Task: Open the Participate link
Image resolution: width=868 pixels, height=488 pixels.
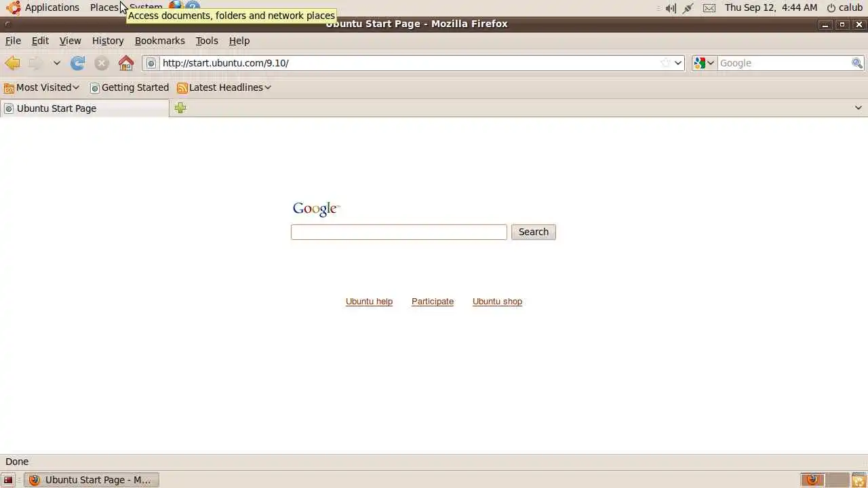Action: coord(433,302)
